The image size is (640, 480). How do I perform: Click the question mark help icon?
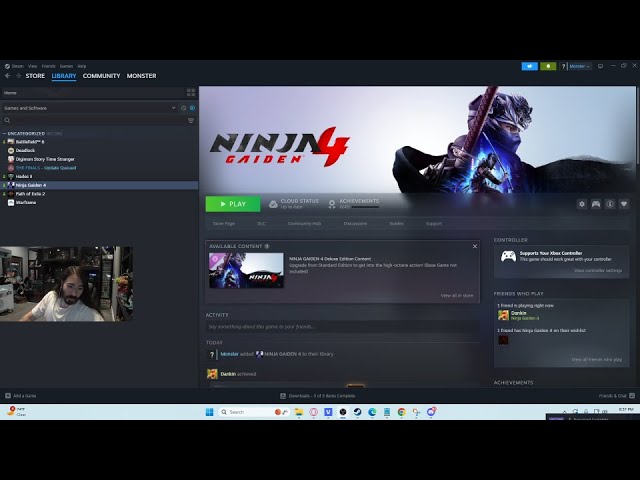click(563, 66)
